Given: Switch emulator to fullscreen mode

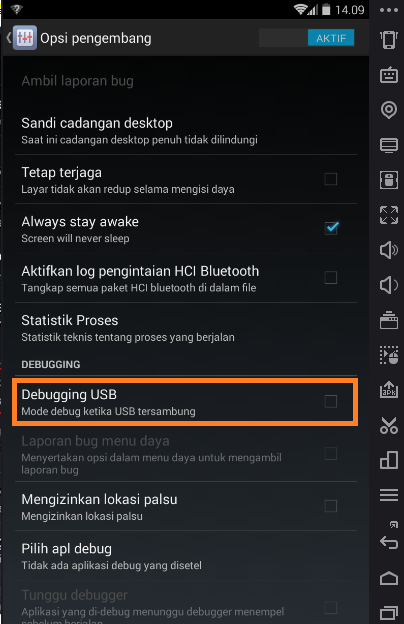Looking at the screenshot, I should [389, 215].
